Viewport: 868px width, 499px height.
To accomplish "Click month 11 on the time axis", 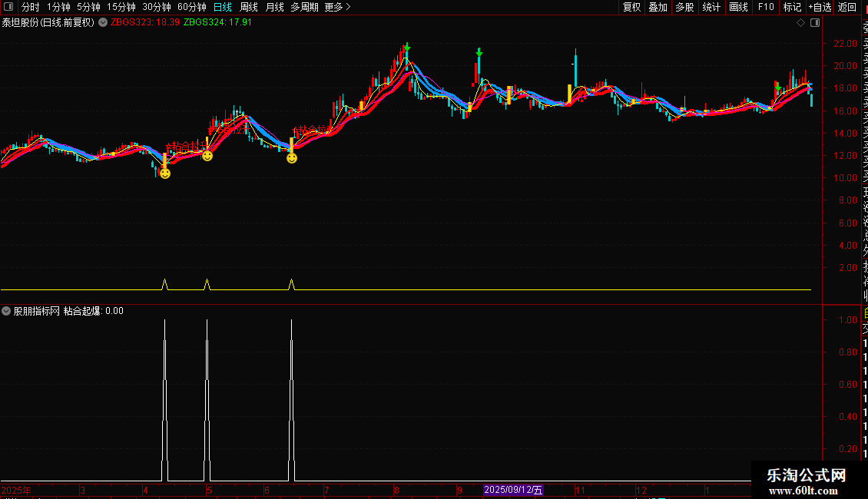I will pyautogui.click(x=580, y=490).
